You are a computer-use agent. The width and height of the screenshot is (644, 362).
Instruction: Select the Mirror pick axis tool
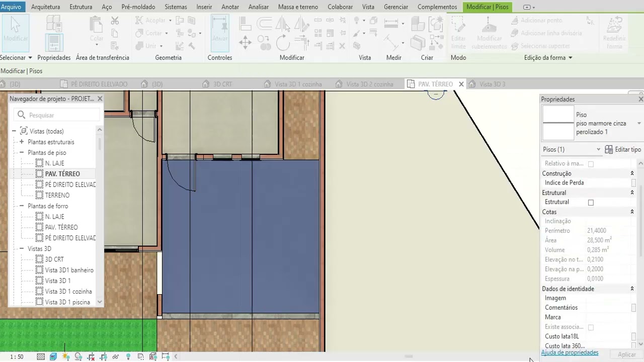click(282, 24)
